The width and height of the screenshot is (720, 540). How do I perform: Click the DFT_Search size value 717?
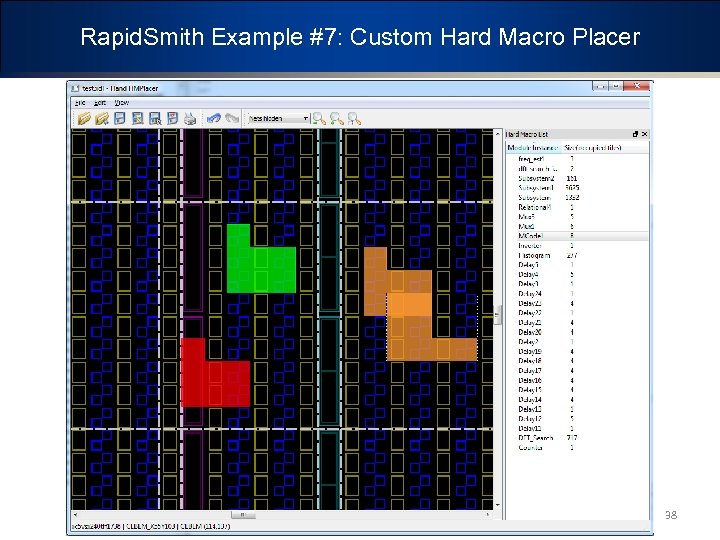click(x=572, y=438)
